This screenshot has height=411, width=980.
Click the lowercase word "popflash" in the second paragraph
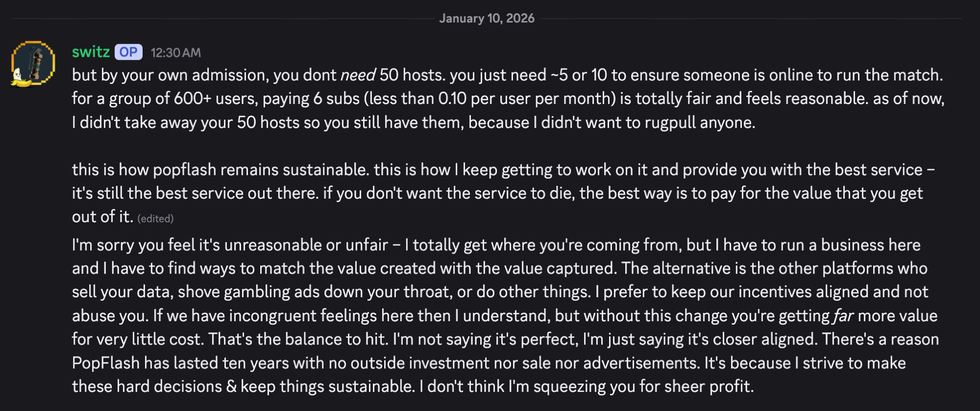[x=184, y=170]
